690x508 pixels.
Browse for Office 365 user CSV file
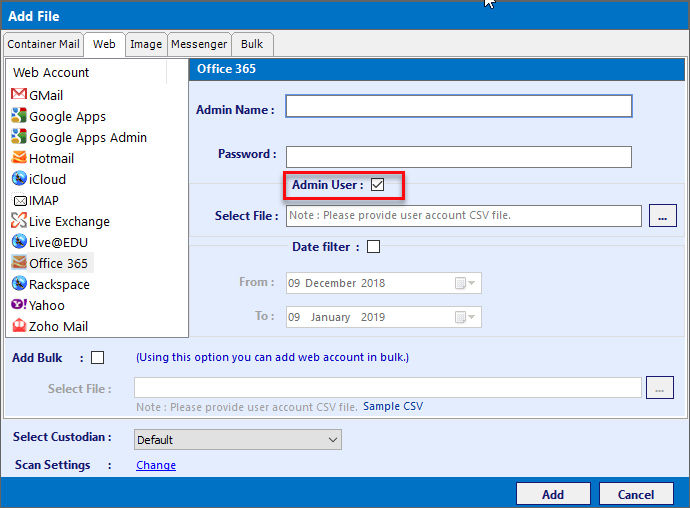[663, 216]
